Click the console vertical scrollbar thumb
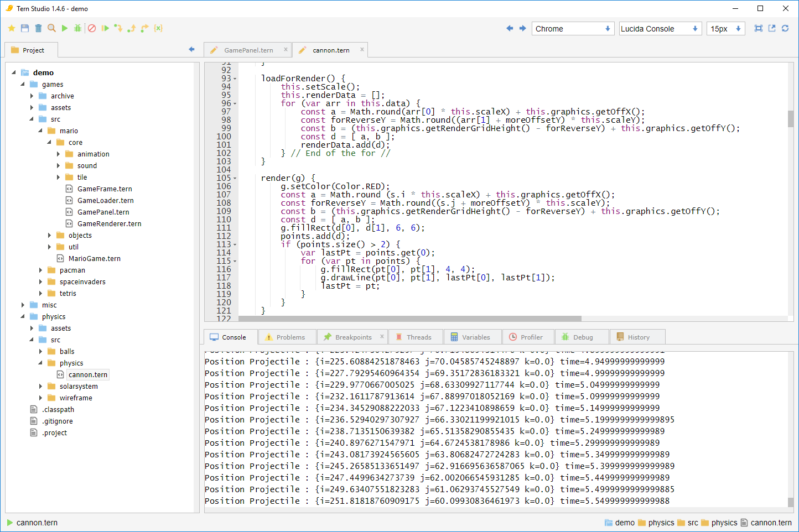 click(x=791, y=502)
